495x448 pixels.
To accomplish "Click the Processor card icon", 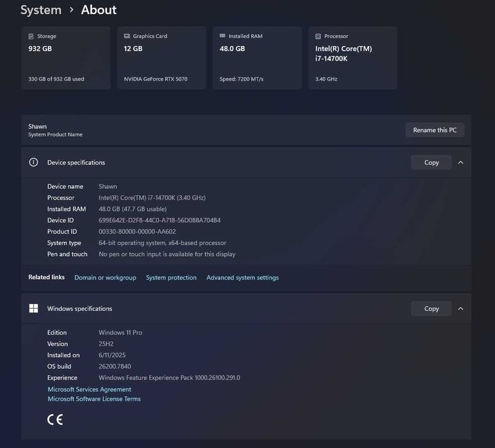I will tap(318, 36).
